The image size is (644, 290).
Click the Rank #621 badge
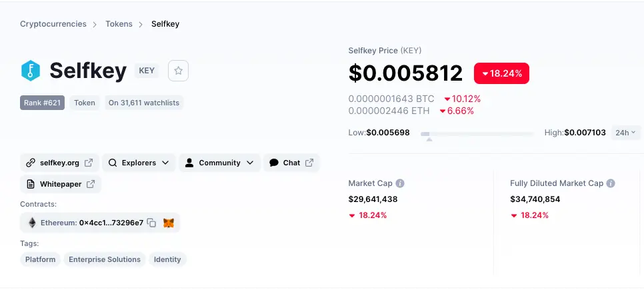click(x=42, y=103)
